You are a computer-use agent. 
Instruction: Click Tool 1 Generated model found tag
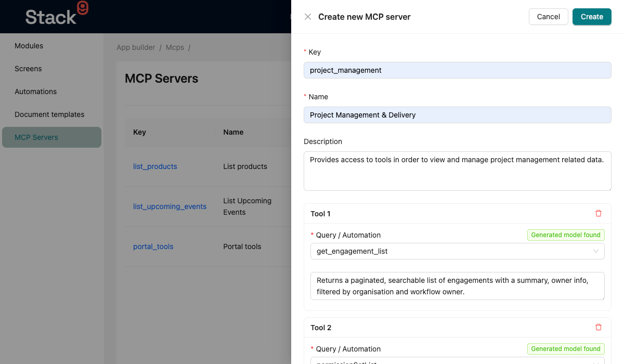point(566,235)
